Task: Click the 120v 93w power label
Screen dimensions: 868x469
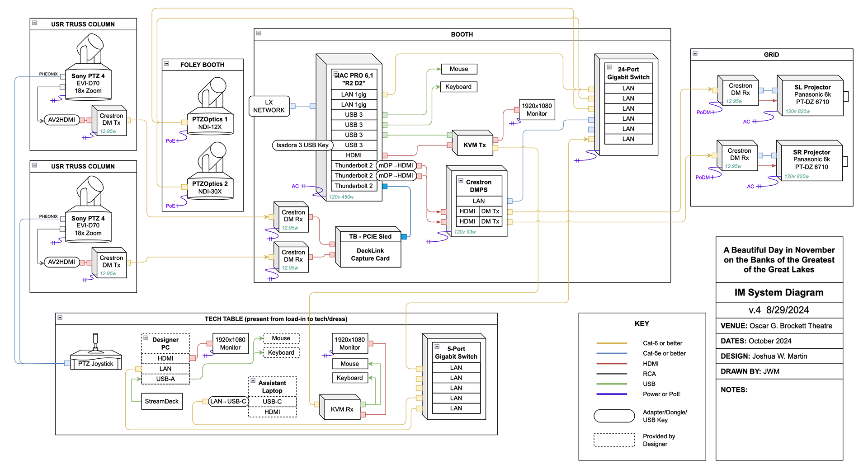Action: pos(465,232)
